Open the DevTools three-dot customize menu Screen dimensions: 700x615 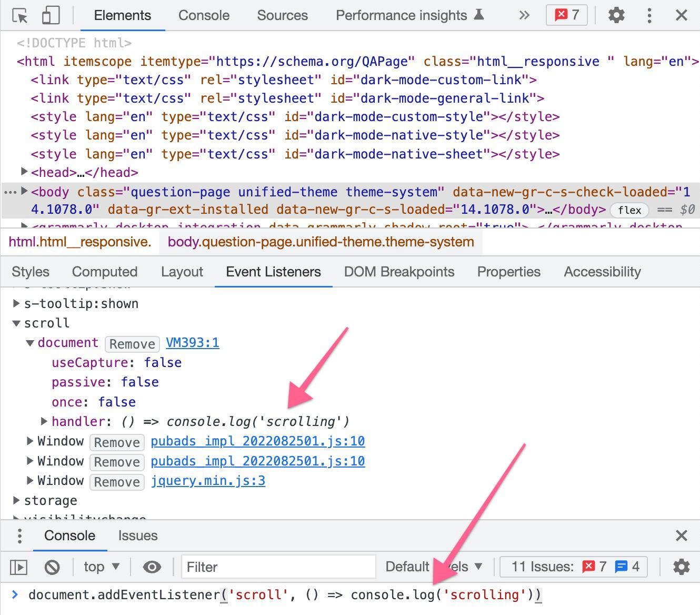coord(649,15)
